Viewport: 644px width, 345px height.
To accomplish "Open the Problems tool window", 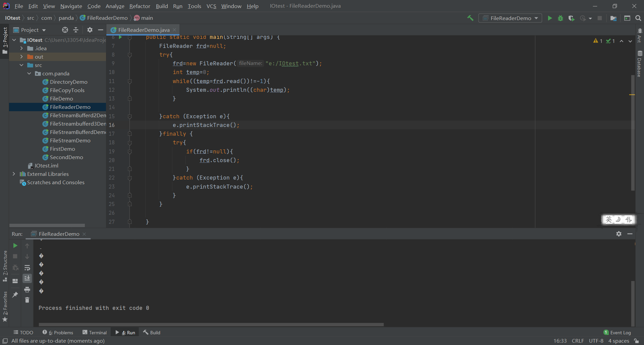I will pos(58,332).
